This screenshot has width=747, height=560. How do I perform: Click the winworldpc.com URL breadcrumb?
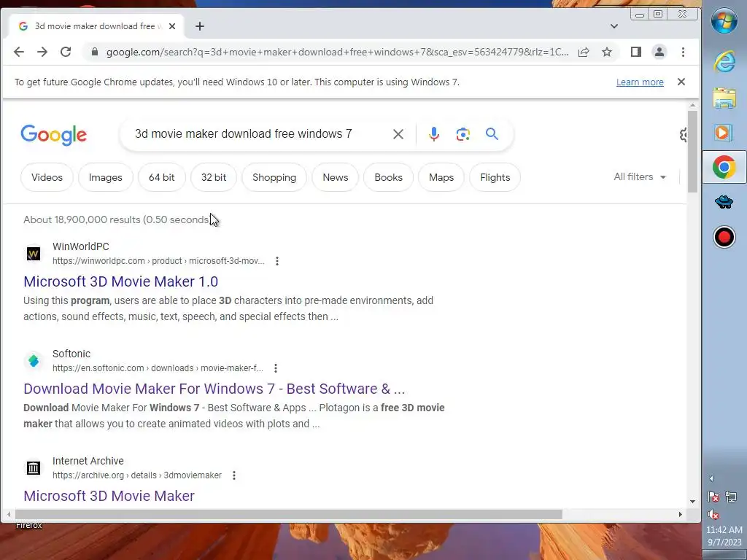158,261
